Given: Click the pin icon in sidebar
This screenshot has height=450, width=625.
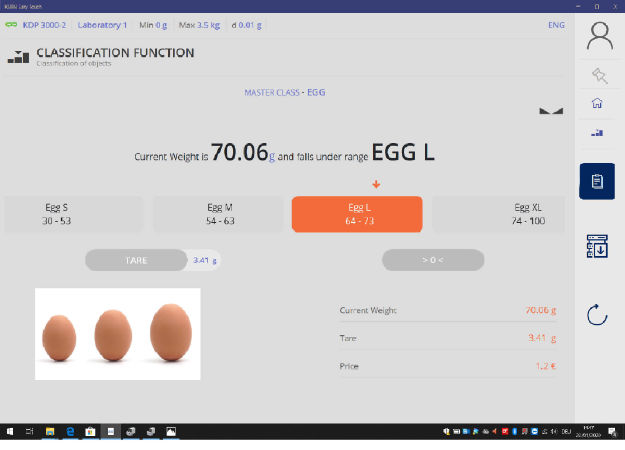Looking at the screenshot, I should tap(598, 76).
